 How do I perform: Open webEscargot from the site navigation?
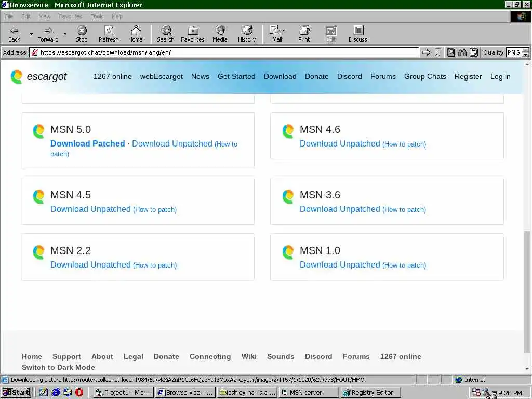[161, 77]
